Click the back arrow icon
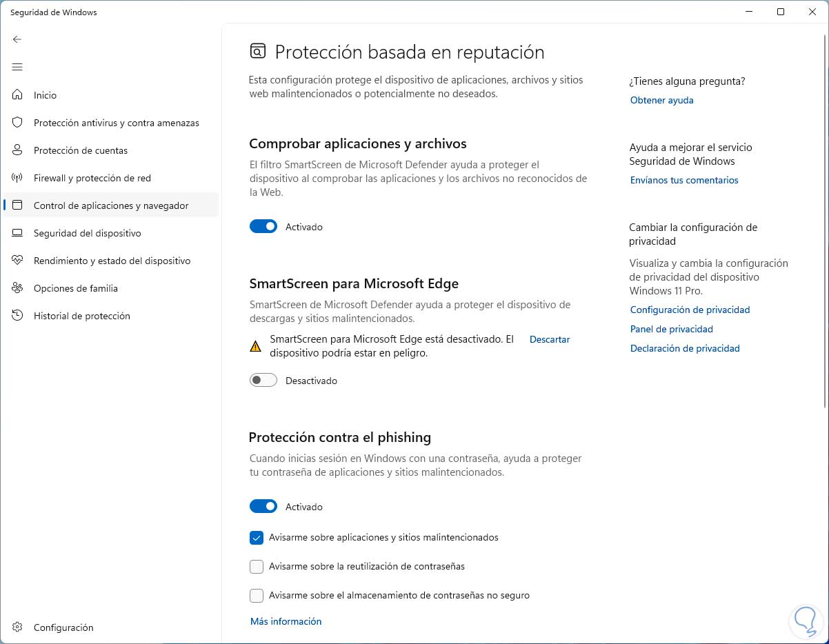Image resolution: width=829 pixels, height=644 pixels. pyautogui.click(x=17, y=39)
